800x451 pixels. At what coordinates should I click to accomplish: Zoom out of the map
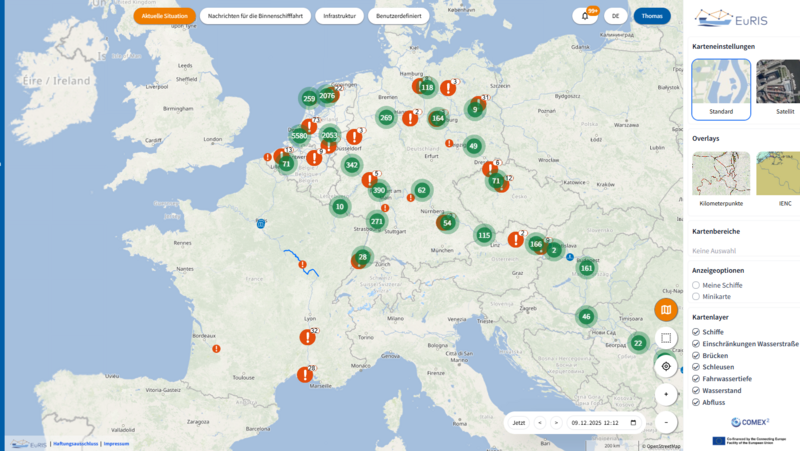(x=666, y=422)
